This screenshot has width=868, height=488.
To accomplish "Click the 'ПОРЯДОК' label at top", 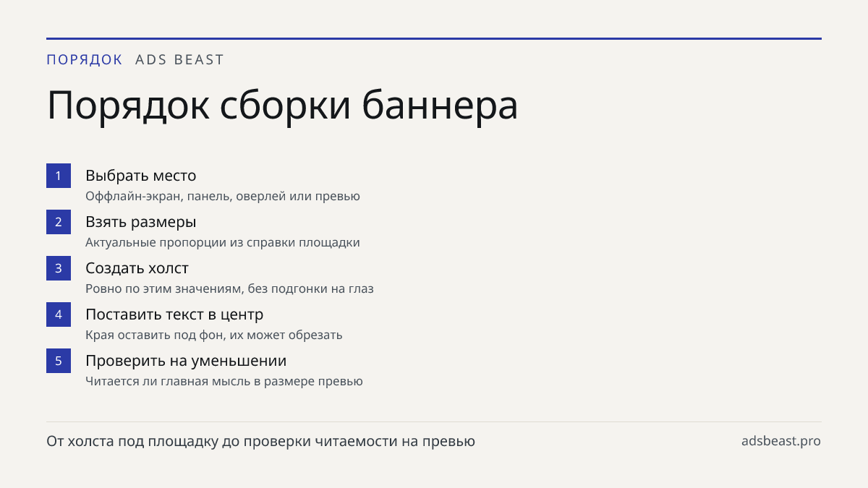I will point(85,60).
